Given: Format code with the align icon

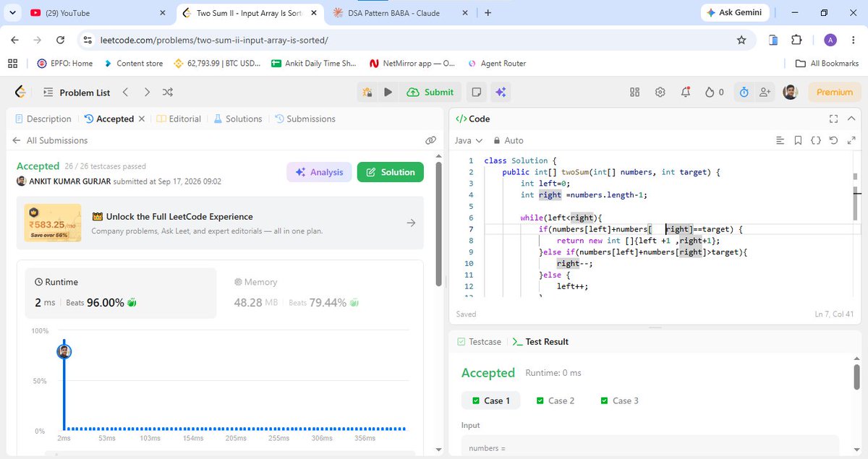Looking at the screenshot, I should [x=780, y=140].
